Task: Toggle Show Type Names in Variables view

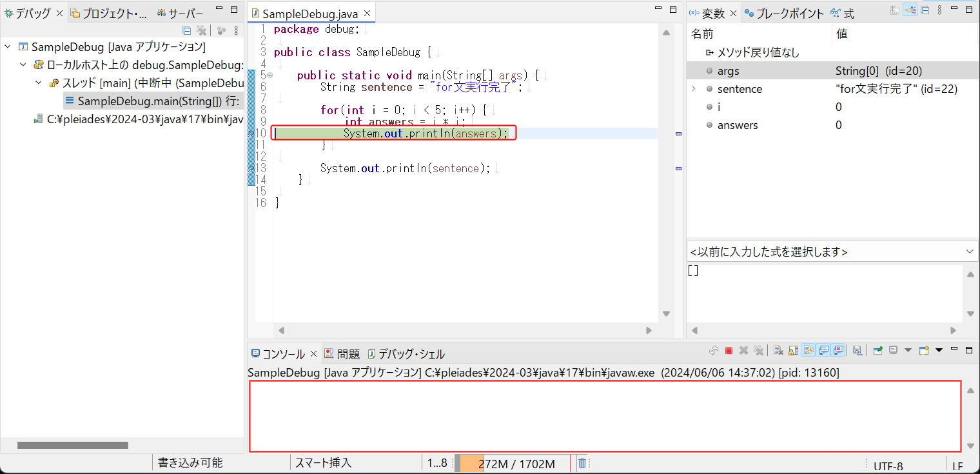Action: [x=894, y=10]
